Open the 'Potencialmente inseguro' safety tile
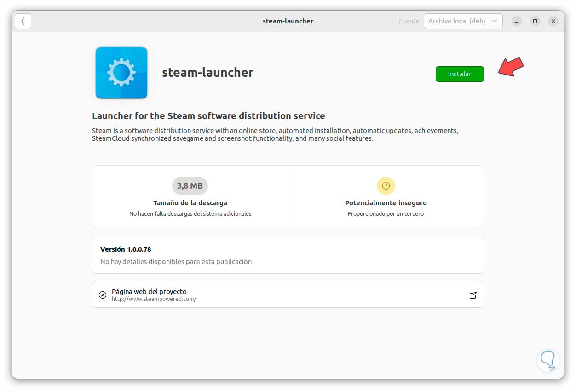 tap(386, 196)
